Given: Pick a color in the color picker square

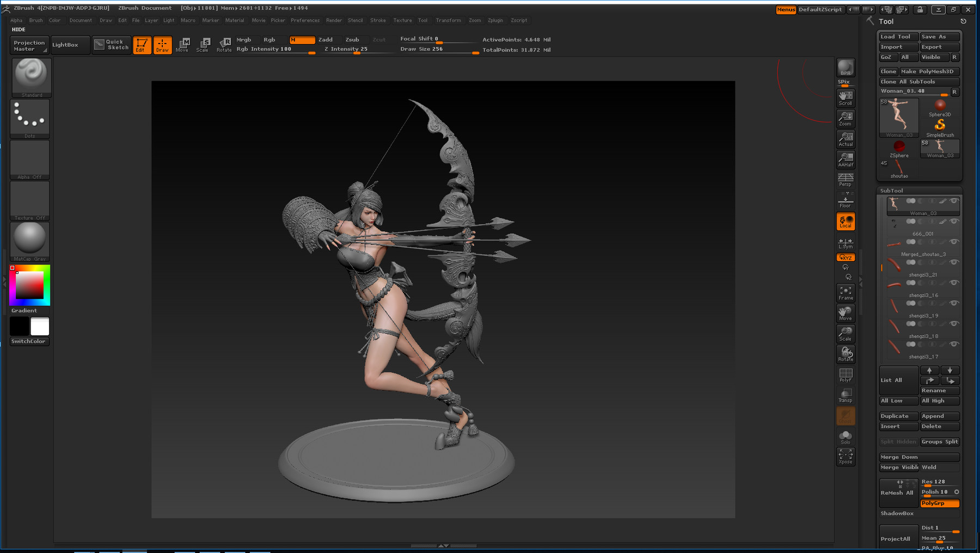Looking at the screenshot, I should (29, 285).
